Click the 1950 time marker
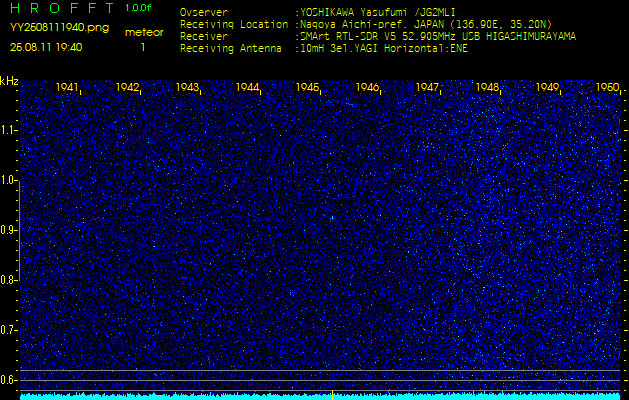 click(x=607, y=87)
